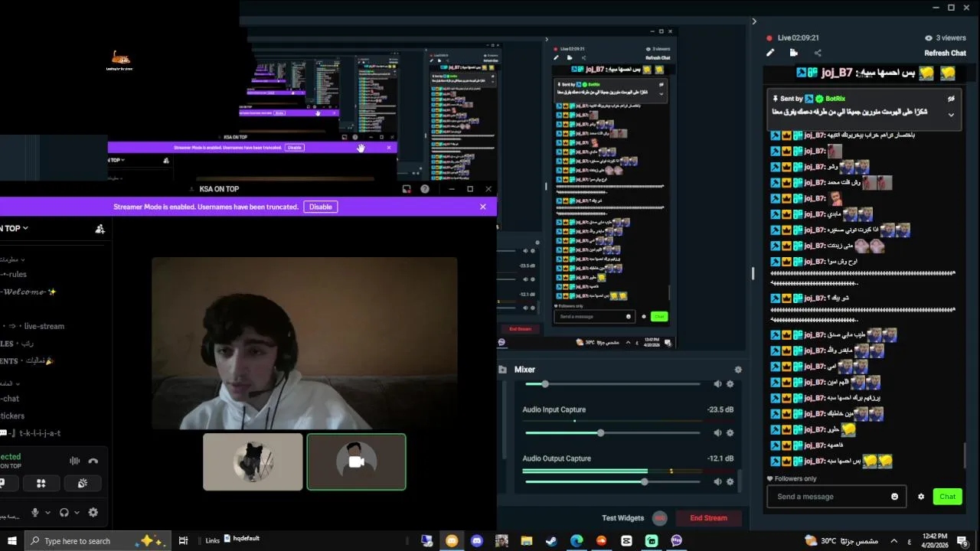Open headphone output options chevron

coord(77,513)
